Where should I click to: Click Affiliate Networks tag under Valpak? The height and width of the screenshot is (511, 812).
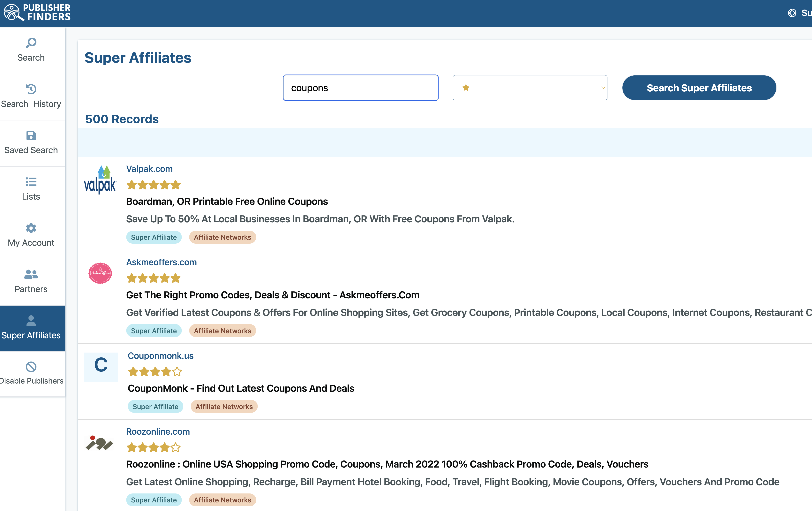222,237
